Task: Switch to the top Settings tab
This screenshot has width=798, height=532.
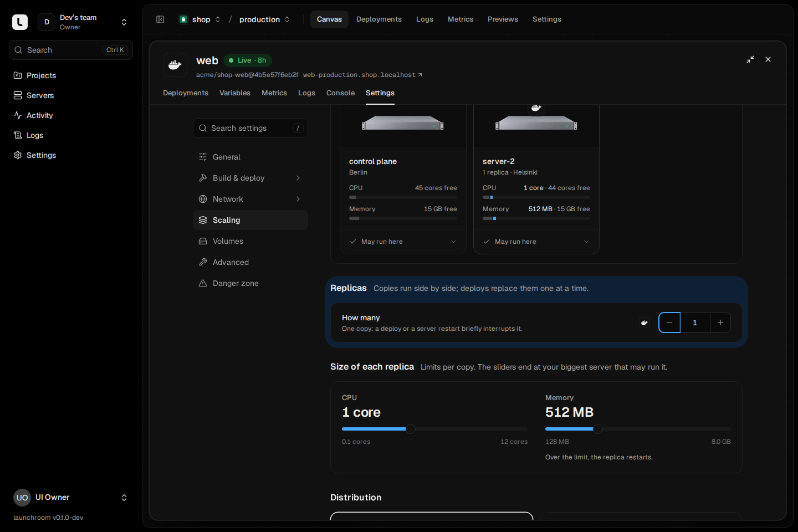Action: pyautogui.click(x=547, y=19)
